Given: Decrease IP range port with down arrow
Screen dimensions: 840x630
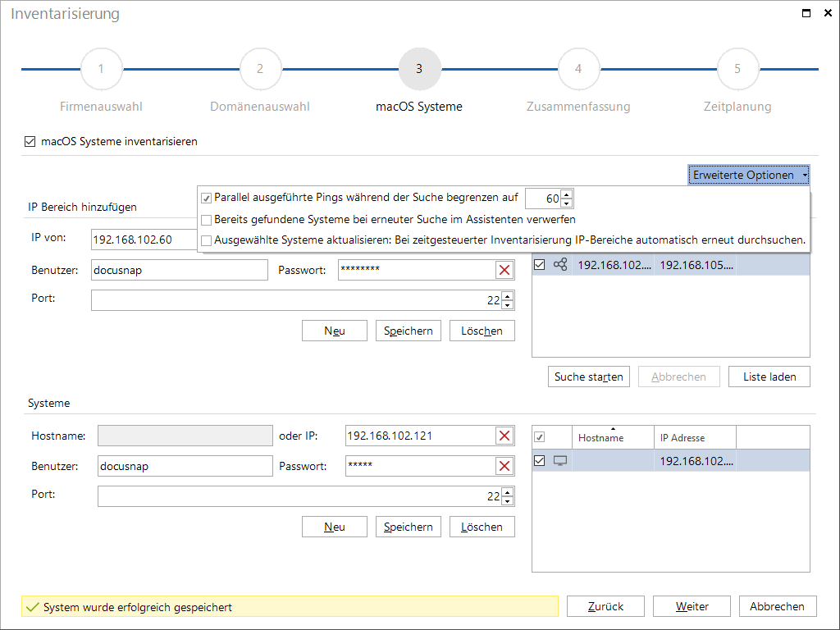Looking at the screenshot, I should [x=507, y=305].
